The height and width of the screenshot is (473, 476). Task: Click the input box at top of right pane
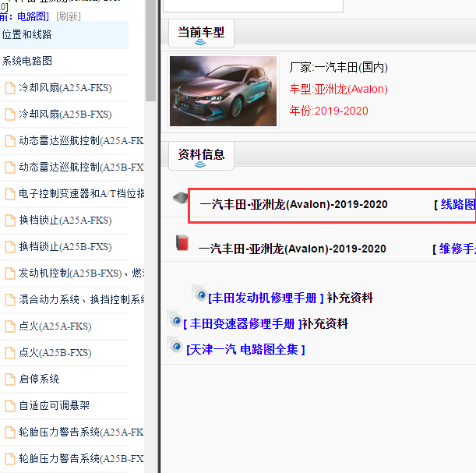click(253, 5)
